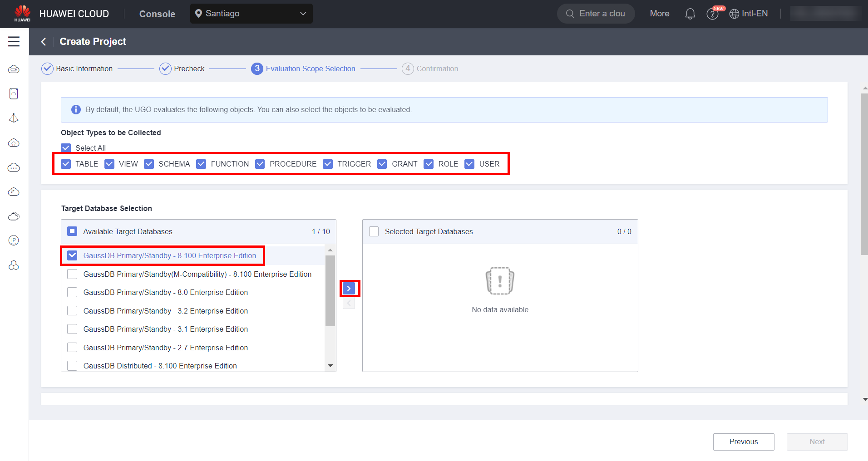Move selected database to the right list
The height and width of the screenshot is (461, 868).
click(x=349, y=289)
